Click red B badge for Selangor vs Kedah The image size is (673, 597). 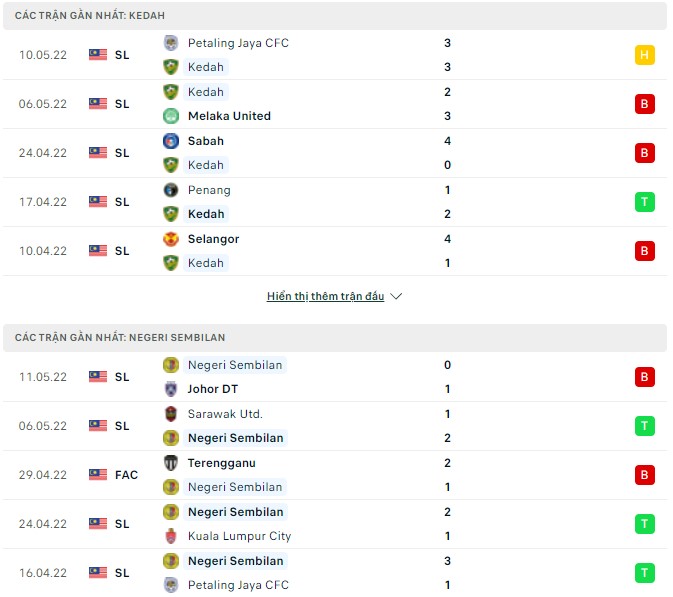644,251
